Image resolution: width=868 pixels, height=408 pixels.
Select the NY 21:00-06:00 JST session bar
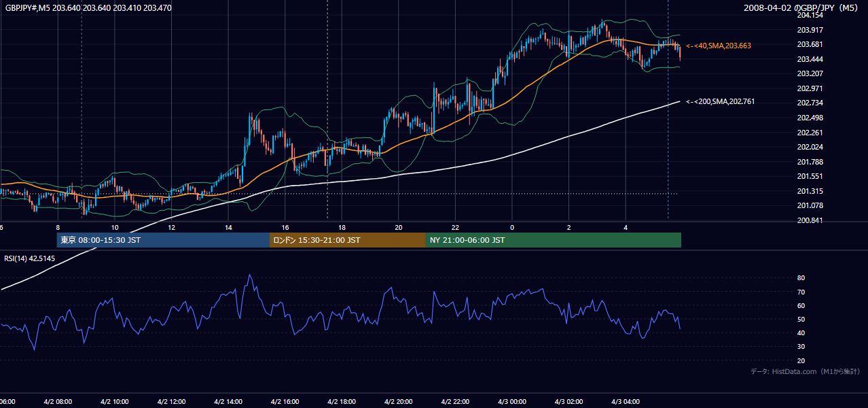click(x=554, y=240)
